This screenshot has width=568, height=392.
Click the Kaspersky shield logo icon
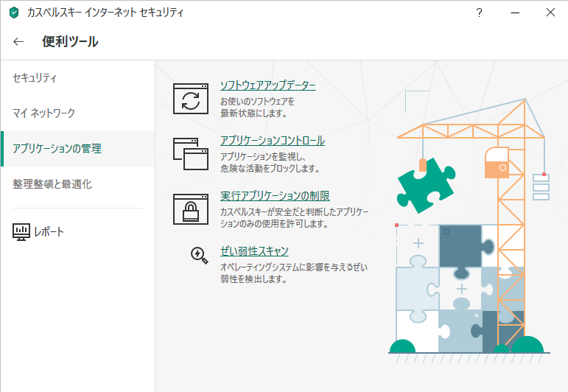[x=14, y=13]
